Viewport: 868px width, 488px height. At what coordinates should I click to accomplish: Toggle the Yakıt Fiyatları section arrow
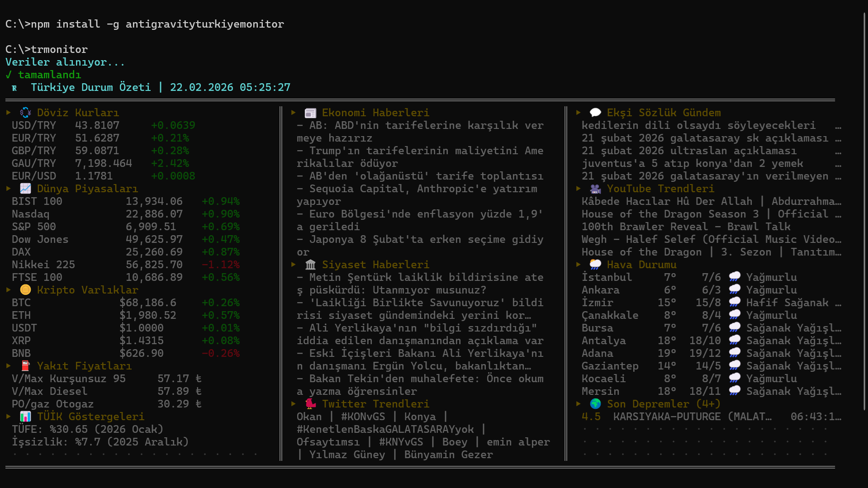(x=9, y=365)
